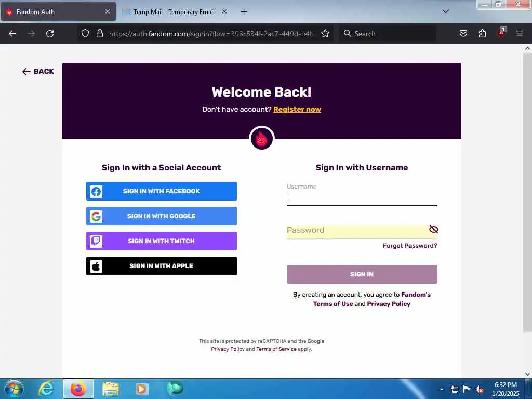Open a new tab with plus button

point(244,12)
